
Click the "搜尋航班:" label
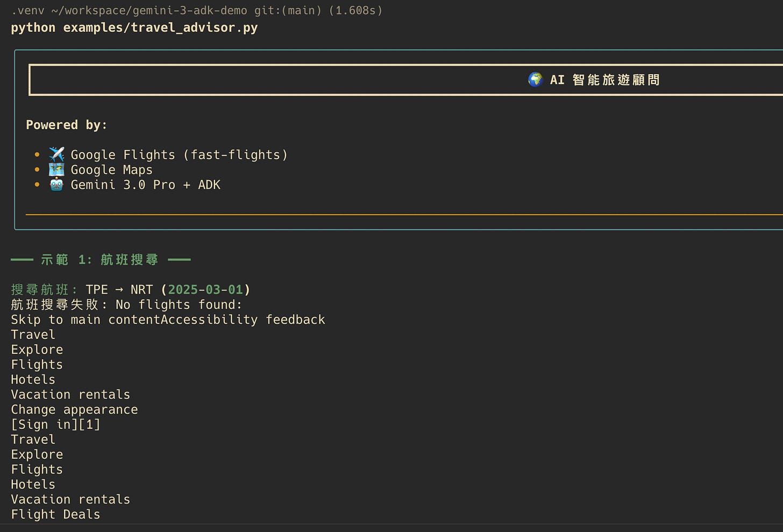(x=45, y=289)
